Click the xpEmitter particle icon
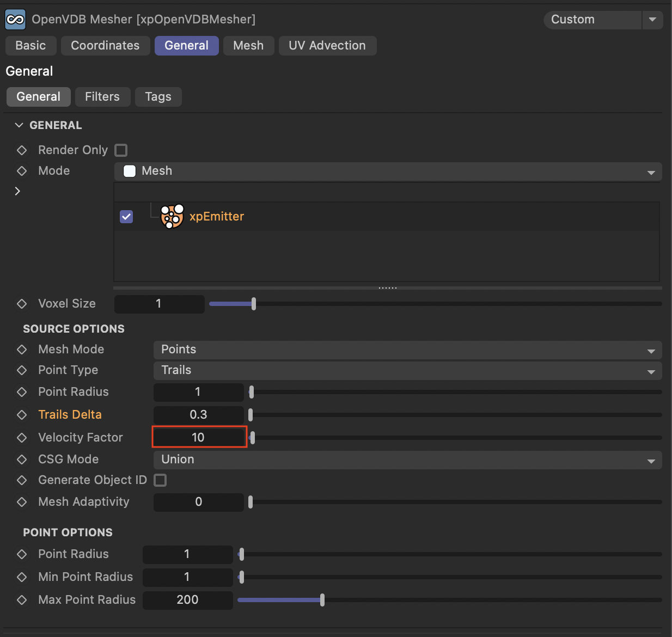672x637 pixels. click(172, 216)
